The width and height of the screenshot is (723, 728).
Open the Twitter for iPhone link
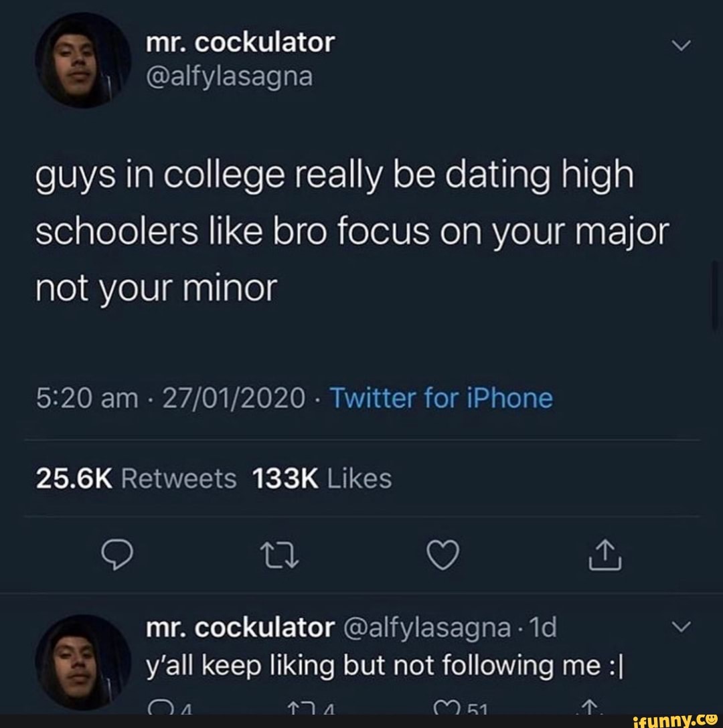click(x=441, y=398)
